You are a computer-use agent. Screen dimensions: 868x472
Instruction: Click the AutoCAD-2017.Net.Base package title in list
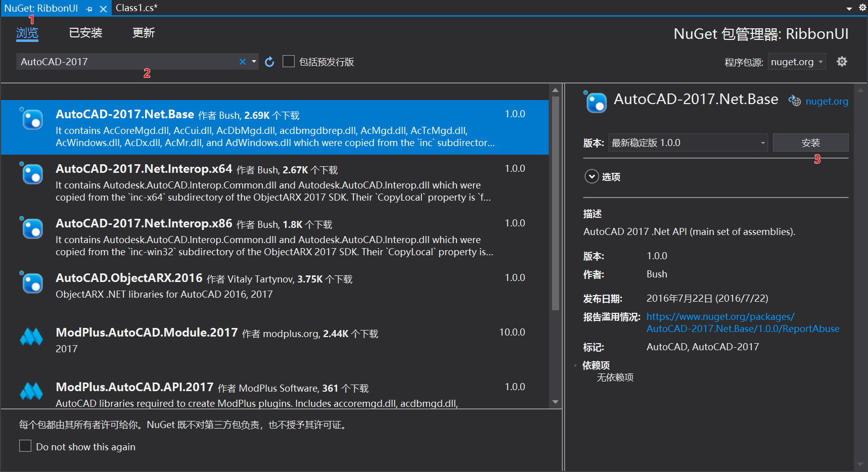point(125,114)
